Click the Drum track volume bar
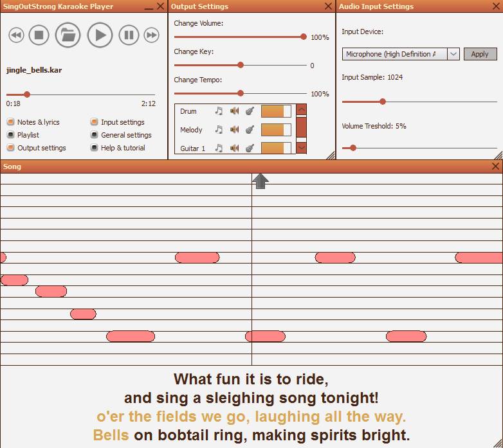 click(x=276, y=111)
